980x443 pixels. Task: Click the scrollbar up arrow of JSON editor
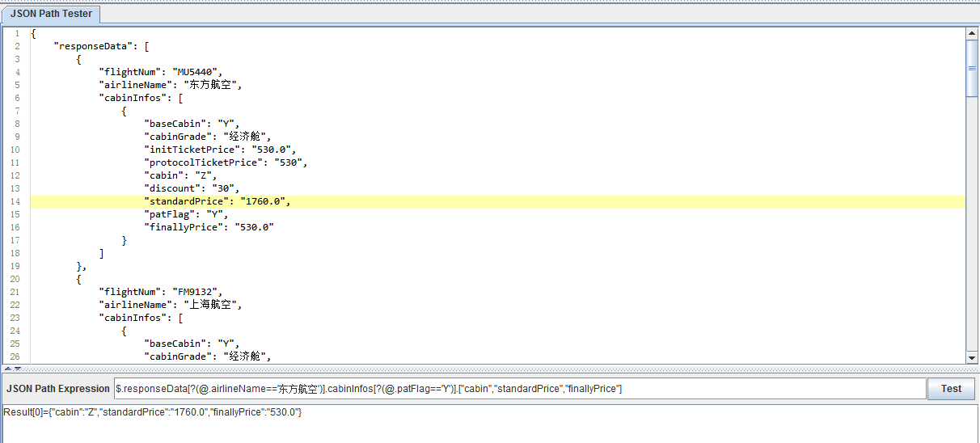[972, 33]
